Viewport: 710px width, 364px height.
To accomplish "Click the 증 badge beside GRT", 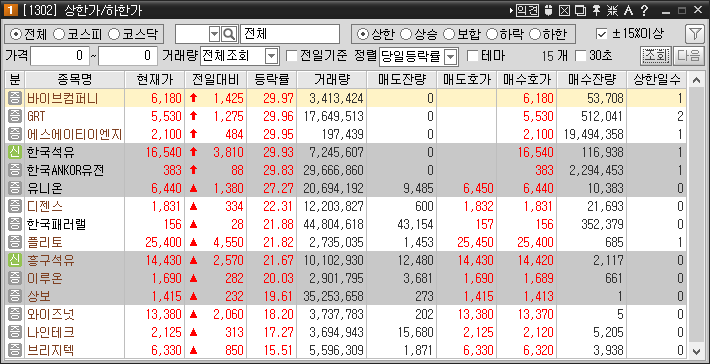I will coord(15,116).
